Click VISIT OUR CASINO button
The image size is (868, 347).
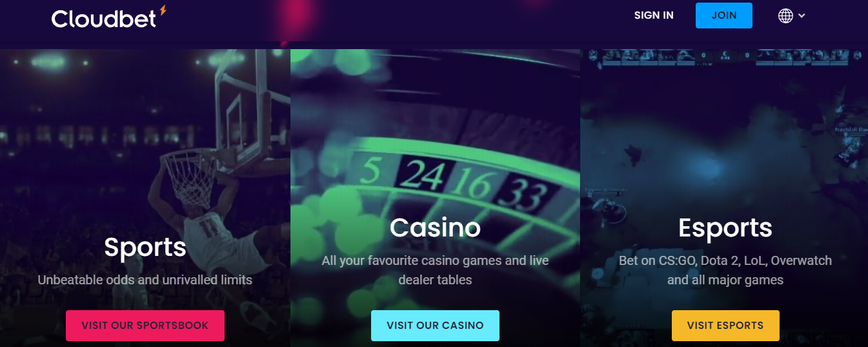click(x=435, y=326)
